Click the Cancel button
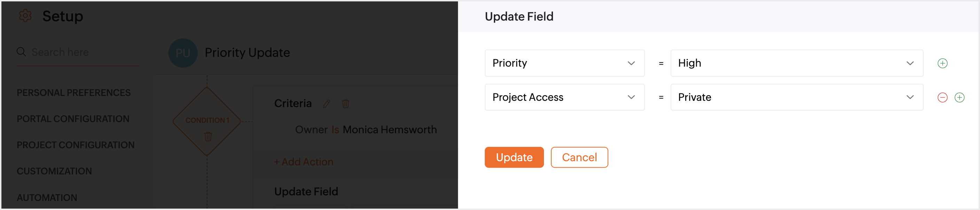The image size is (980, 210). [x=579, y=157]
